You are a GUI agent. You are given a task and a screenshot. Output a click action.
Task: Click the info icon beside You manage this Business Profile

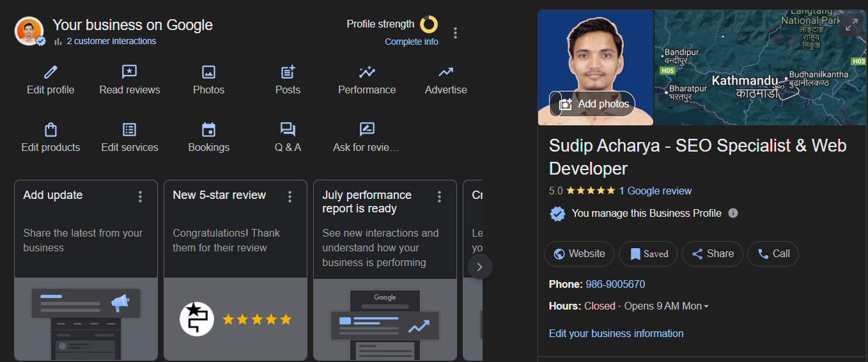coord(733,213)
